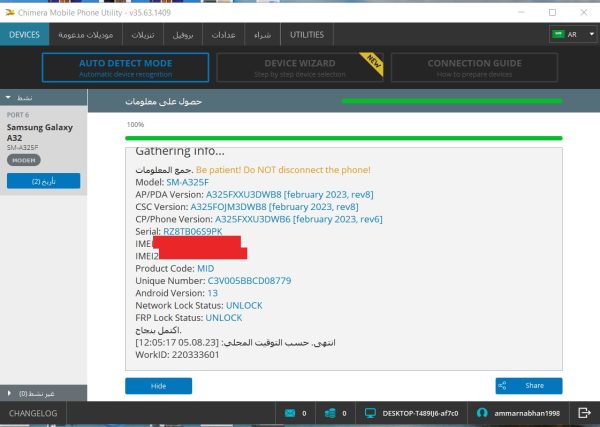Click the user headset icon
The image size is (600, 427).
coord(482,413)
